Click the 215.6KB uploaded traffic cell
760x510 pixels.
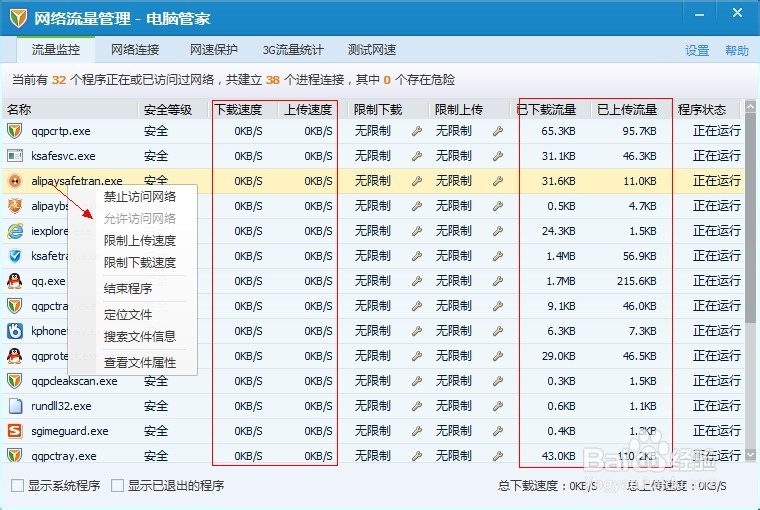636,281
